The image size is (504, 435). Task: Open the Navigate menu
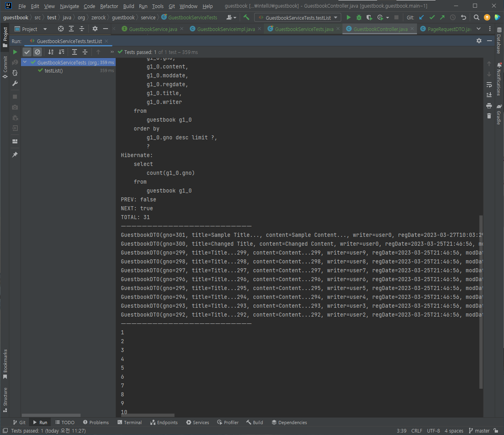[69, 6]
